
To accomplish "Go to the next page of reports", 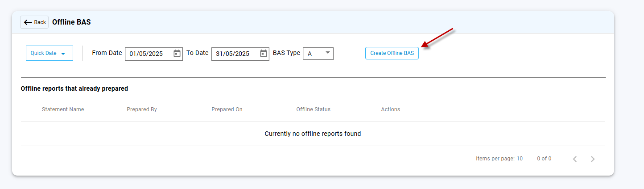I will coord(593,159).
